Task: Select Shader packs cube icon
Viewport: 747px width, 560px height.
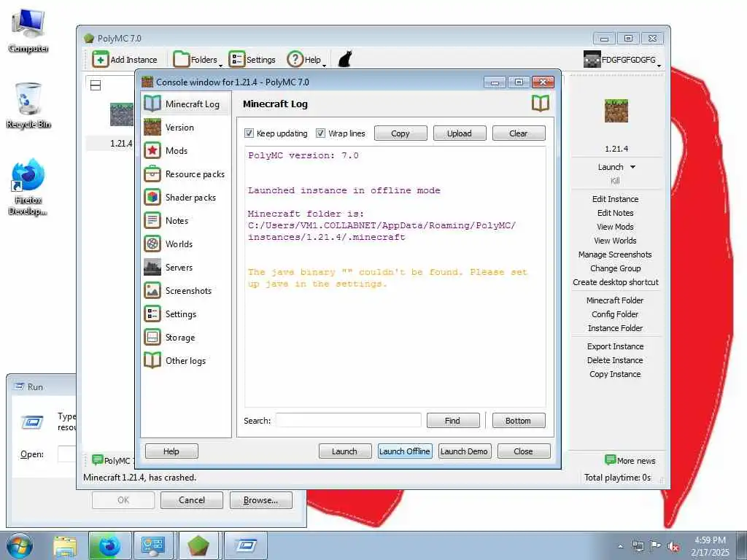Action: 152,197
